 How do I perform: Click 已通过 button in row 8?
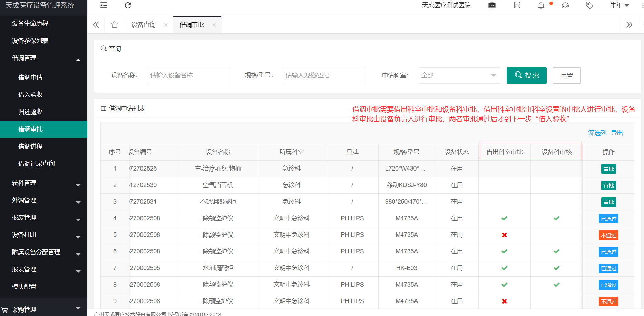point(608,285)
